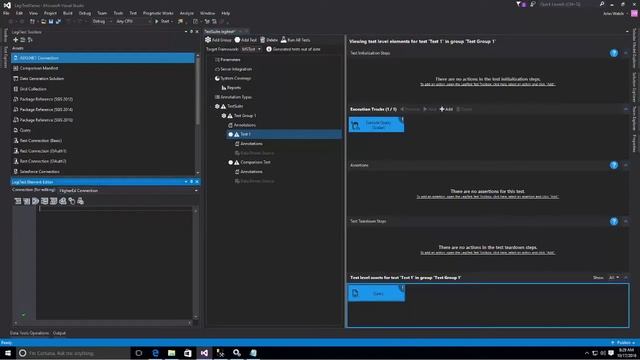This screenshot has height=360, width=640.
Task: Select Annotation Types tree node
Action: (236, 97)
